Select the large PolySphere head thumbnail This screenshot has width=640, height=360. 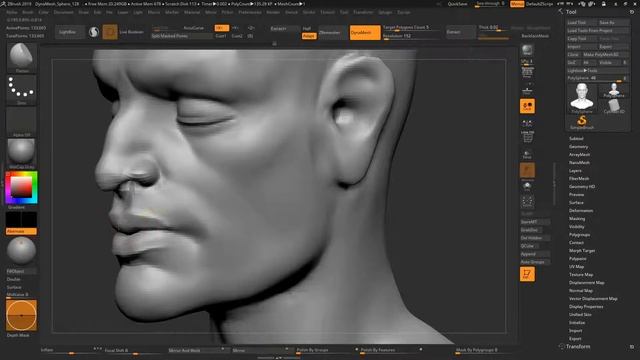tap(582, 98)
